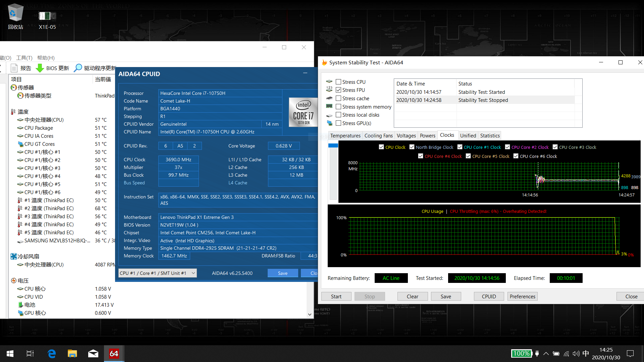Click the AIDA64 flame icon in Stability Test title
The height and width of the screenshot is (362, 644).
[324, 62]
